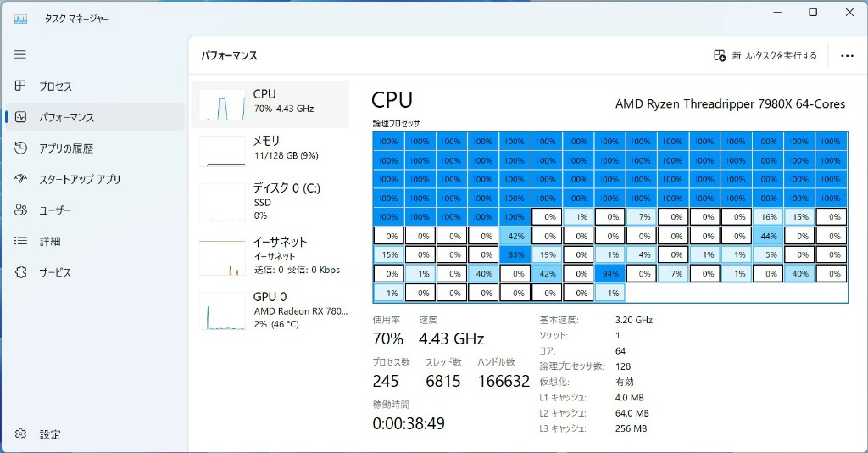Select the CPU performance graph thumbnail
Viewport: 868px width, 453px height.
pyautogui.click(x=221, y=104)
